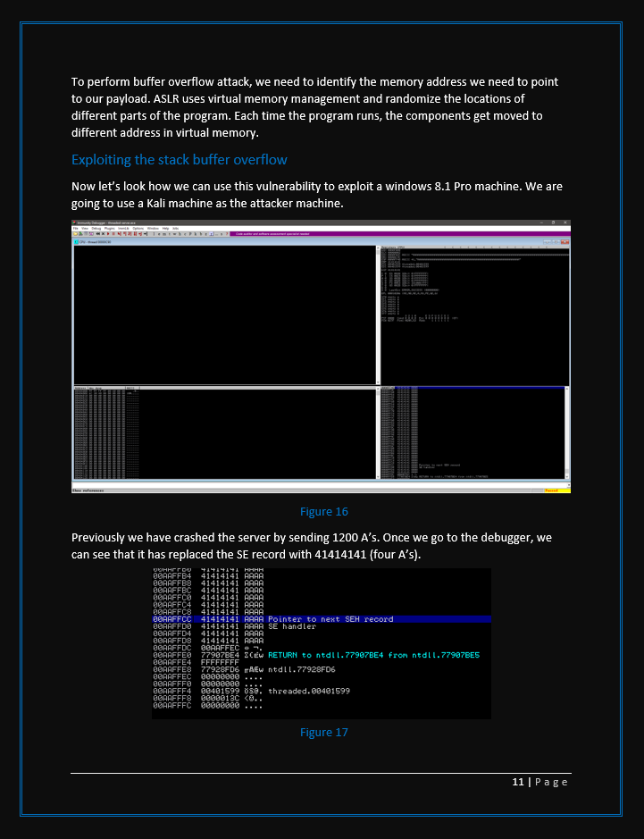Select the 'Pointer to next SEH record' row
The image size is (644, 839).
point(322,619)
